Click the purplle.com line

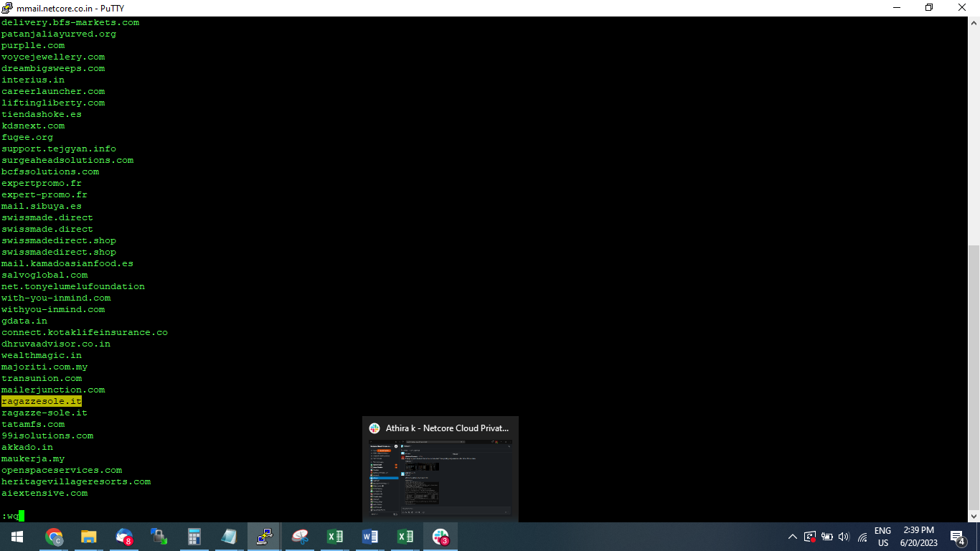[33, 45]
